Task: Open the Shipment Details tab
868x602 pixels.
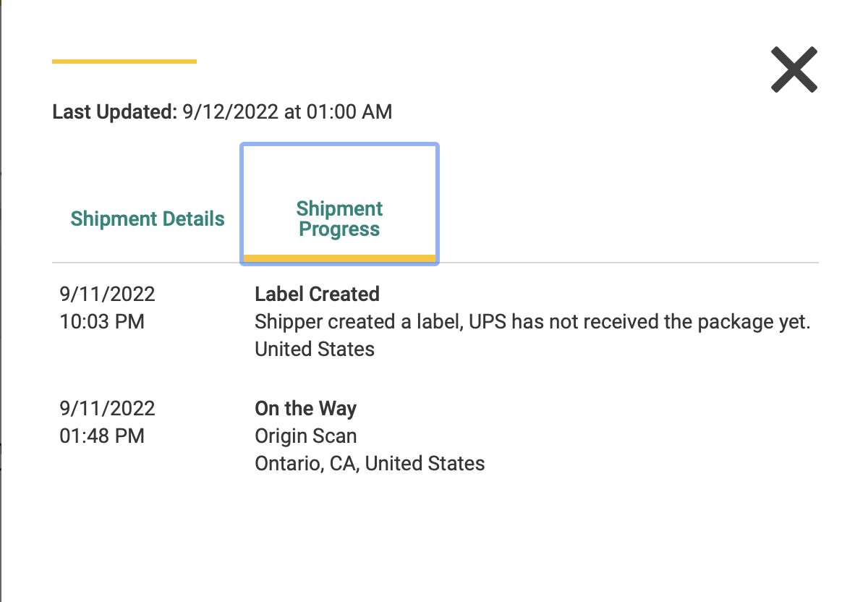Action: pyautogui.click(x=148, y=219)
